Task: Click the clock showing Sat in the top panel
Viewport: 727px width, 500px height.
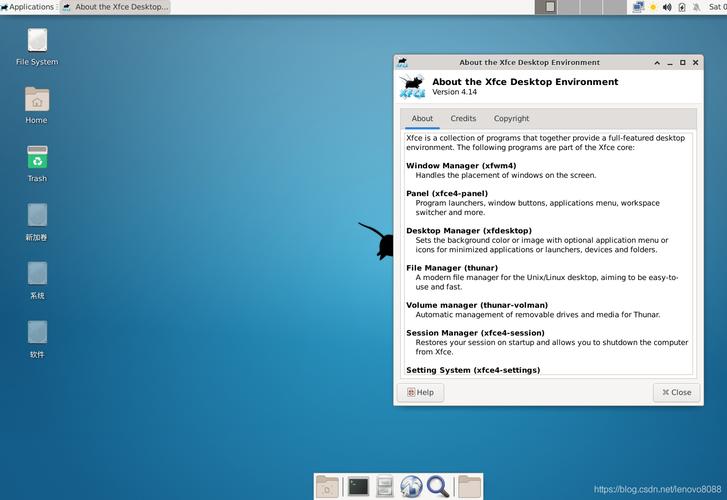Action: click(x=717, y=7)
